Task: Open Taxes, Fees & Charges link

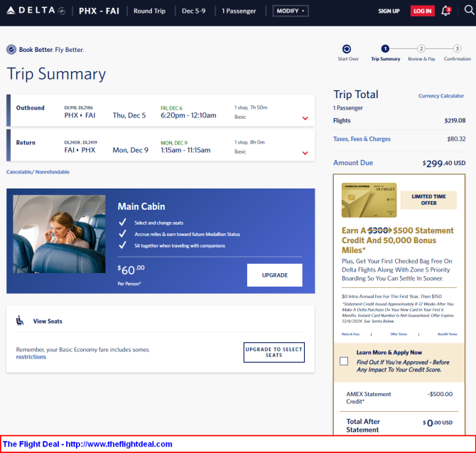Action: coord(362,139)
